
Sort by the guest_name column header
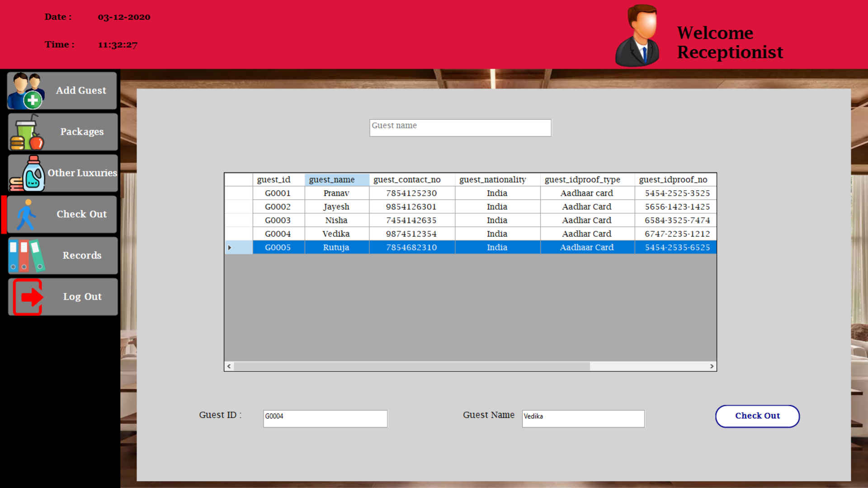coord(331,179)
